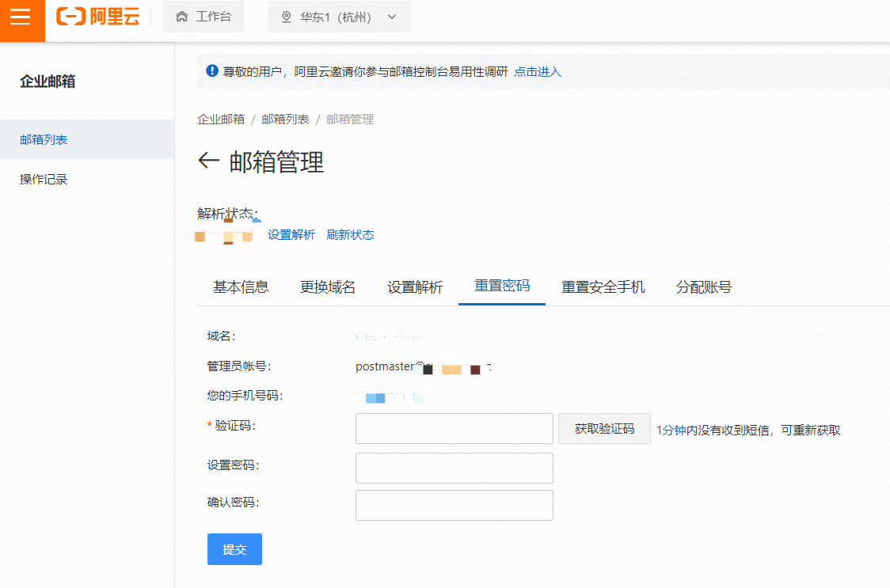Open the 点击进入 survey link
The width and height of the screenshot is (890, 588).
point(538,71)
